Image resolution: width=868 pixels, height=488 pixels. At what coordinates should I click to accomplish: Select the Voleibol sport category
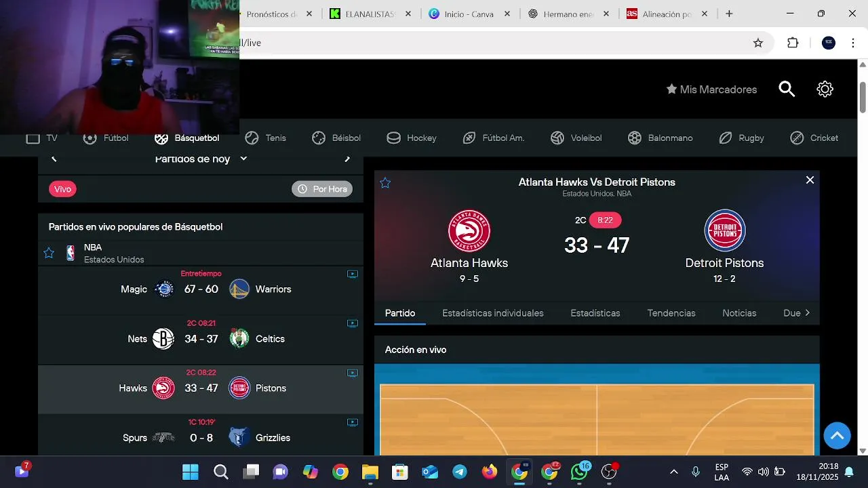point(576,138)
